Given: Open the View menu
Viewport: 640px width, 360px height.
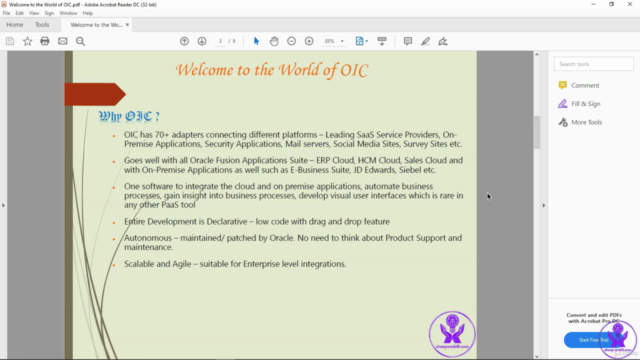Looking at the screenshot, I should point(34,13).
